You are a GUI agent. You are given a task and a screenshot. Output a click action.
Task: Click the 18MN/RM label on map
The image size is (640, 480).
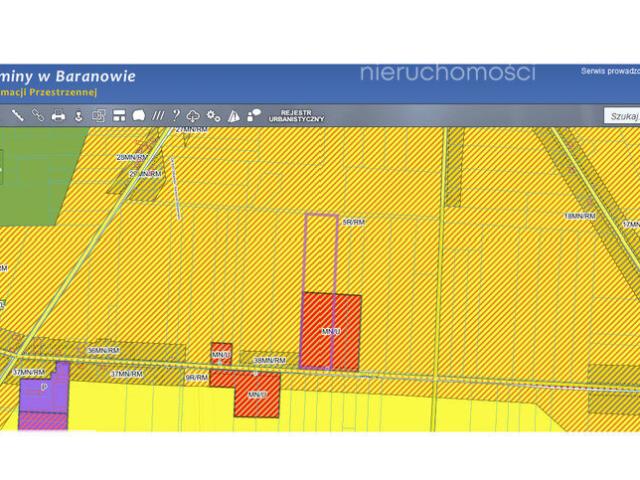pos(580,216)
